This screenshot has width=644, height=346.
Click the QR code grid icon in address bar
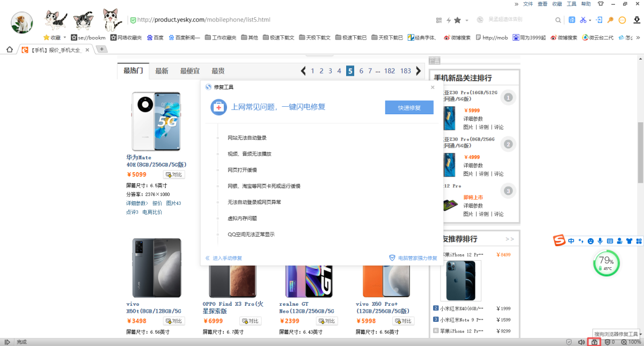pos(439,20)
